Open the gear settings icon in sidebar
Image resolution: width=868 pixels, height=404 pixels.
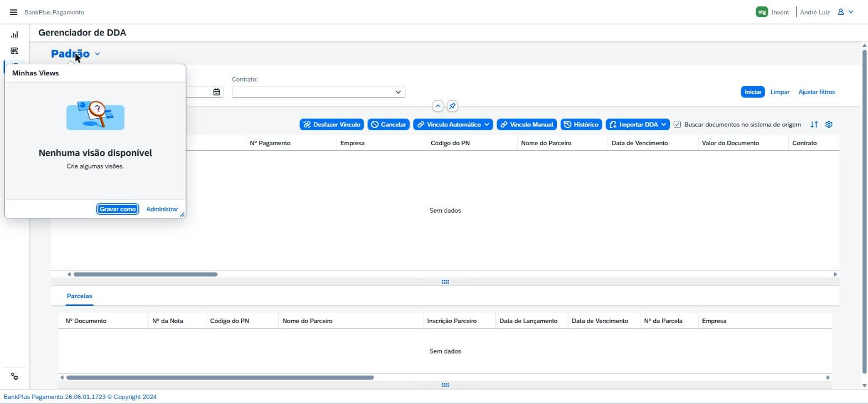pyautogui.click(x=14, y=377)
